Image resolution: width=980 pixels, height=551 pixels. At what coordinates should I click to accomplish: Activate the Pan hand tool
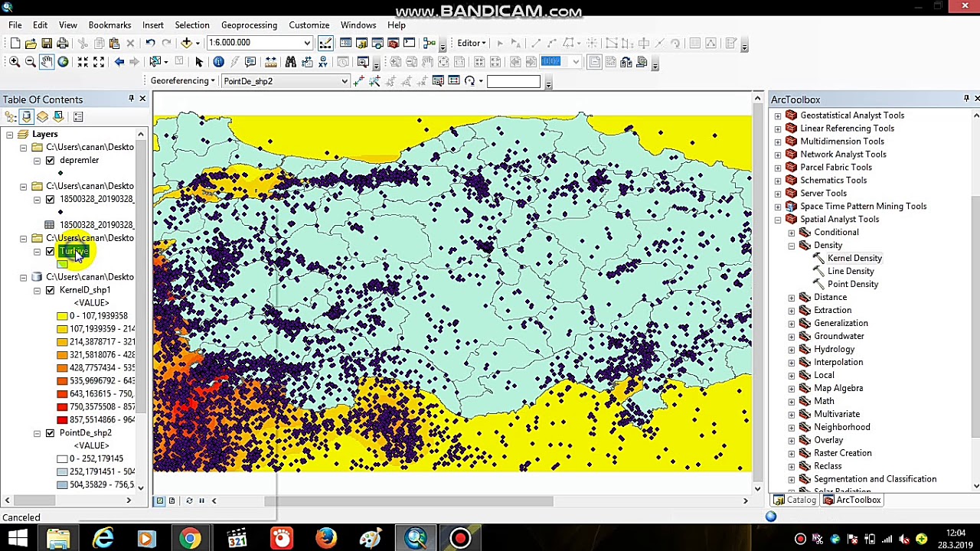(47, 62)
